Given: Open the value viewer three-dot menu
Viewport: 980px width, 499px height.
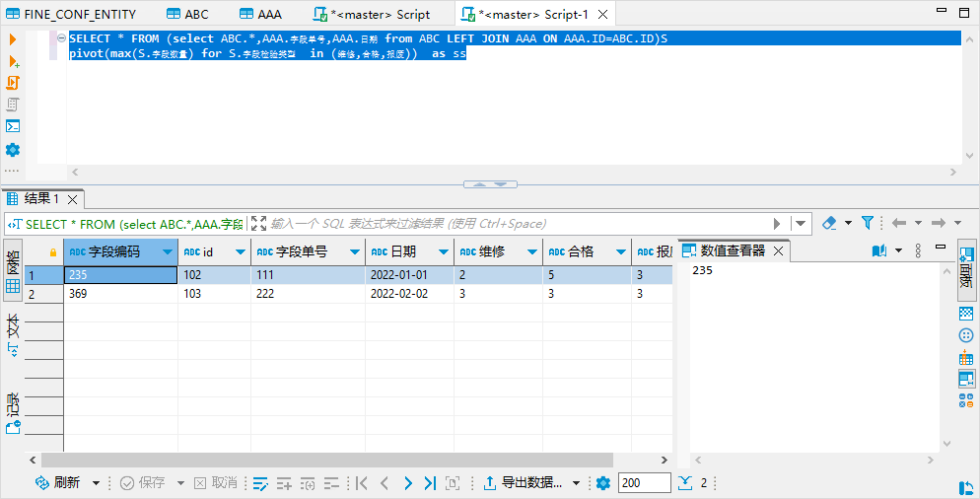Looking at the screenshot, I should (x=918, y=250).
